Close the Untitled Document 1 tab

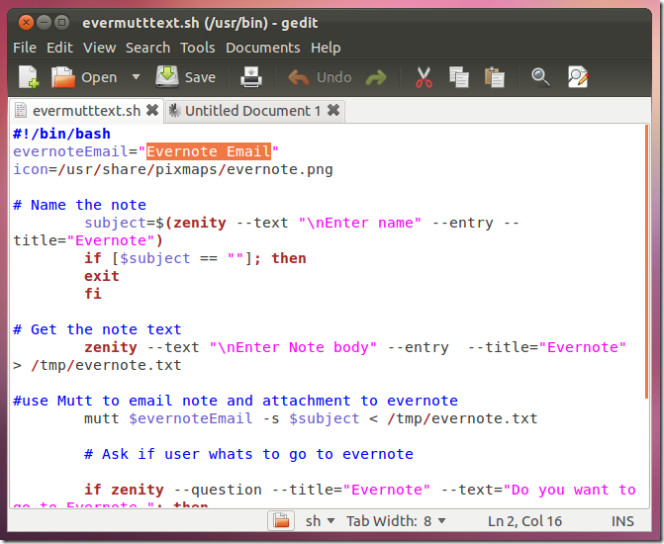pyautogui.click(x=333, y=110)
